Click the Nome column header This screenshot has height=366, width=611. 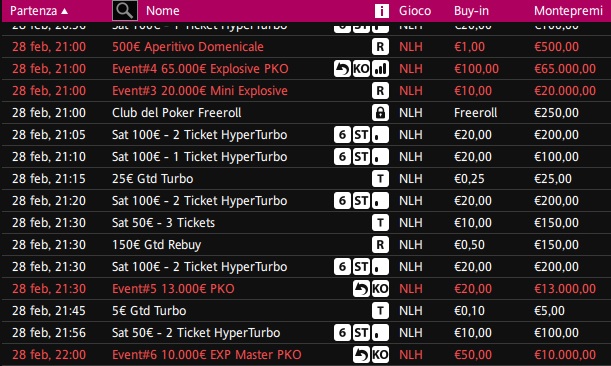pyautogui.click(x=162, y=11)
